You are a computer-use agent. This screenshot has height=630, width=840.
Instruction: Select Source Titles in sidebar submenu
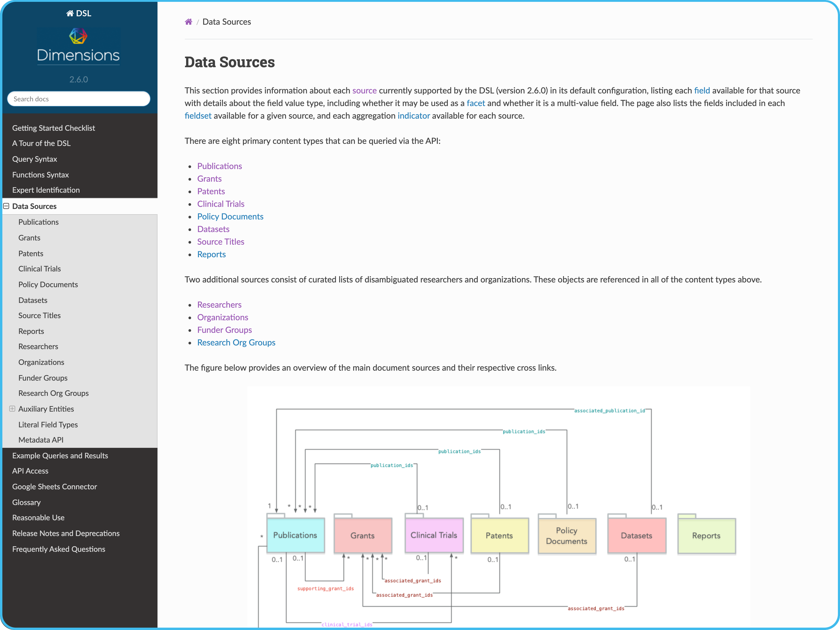tap(39, 316)
